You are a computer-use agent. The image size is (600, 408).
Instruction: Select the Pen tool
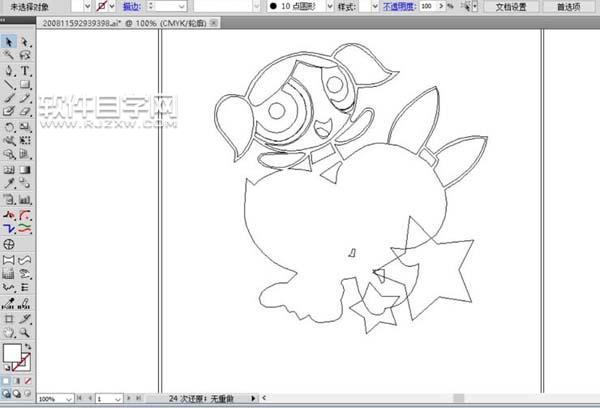coord(9,71)
